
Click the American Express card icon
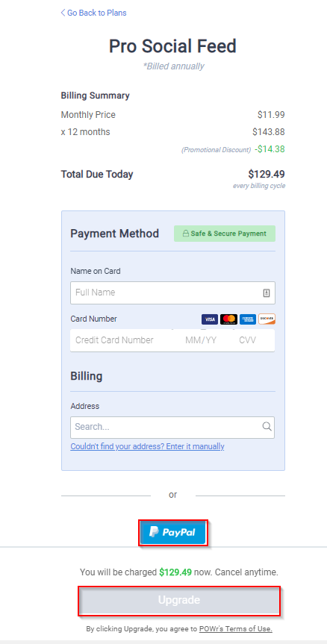coord(248,319)
